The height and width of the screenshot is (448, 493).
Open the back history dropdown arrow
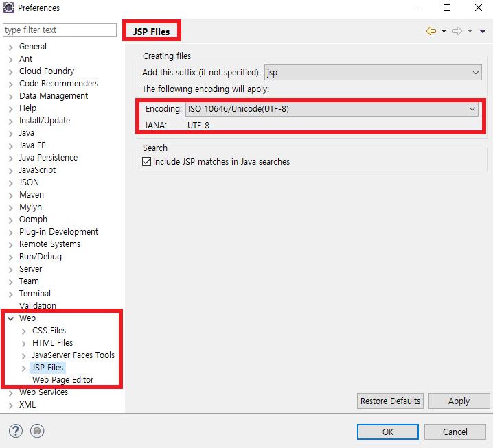pos(444,31)
